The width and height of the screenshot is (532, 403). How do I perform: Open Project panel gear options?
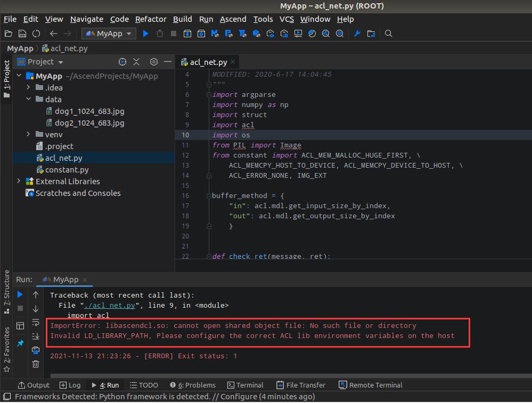coord(154,62)
